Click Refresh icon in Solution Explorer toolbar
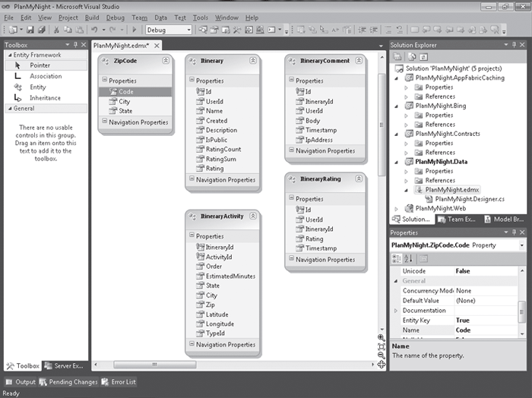 [x=424, y=57]
